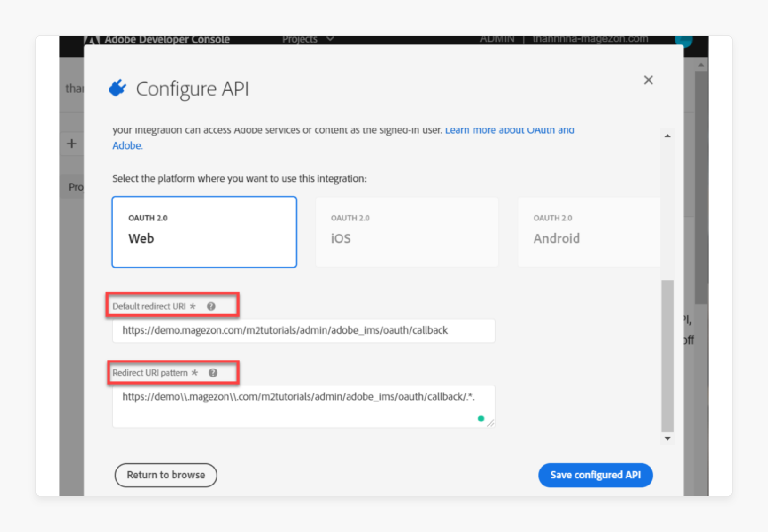This screenshot has width=768, height=532.
Task: Click the 'Redirect URI pattern' label
Action: [150, 373]
